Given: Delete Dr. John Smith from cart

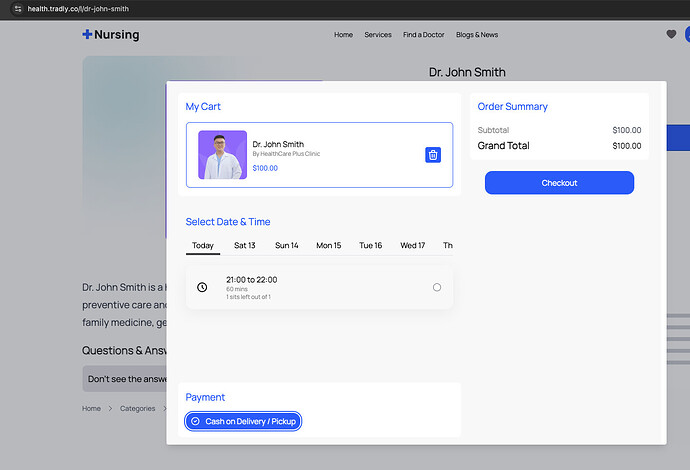Looking at the screenshot, I should [433, 154].
